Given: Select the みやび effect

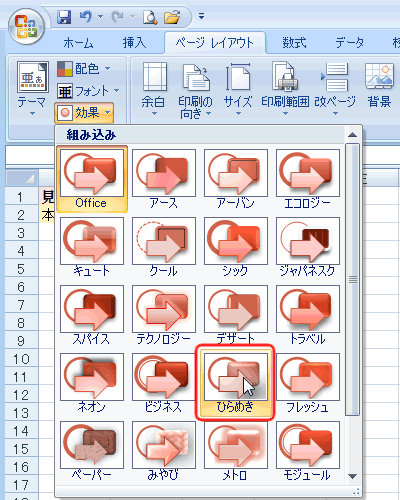Looking at the screenshot, I should (x=164, y=451).
